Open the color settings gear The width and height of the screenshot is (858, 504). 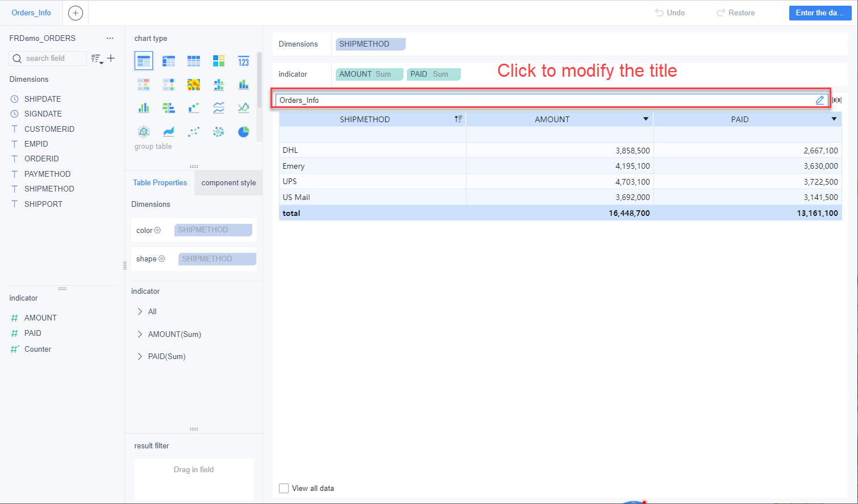coord(157,230)
